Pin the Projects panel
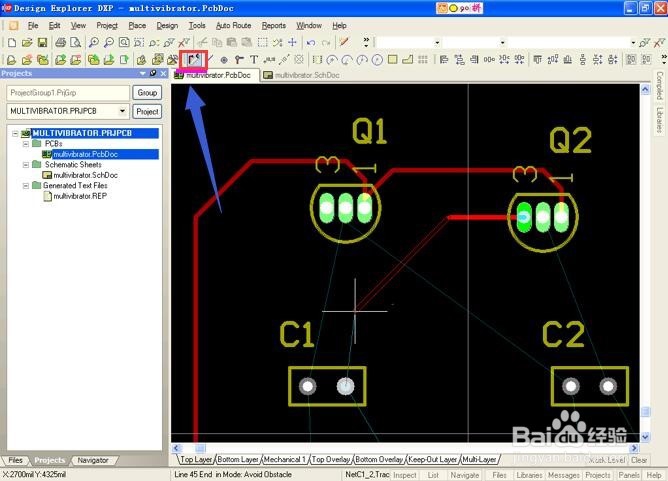This screenshot has width=668, height=481. click(x=153, y=73)
